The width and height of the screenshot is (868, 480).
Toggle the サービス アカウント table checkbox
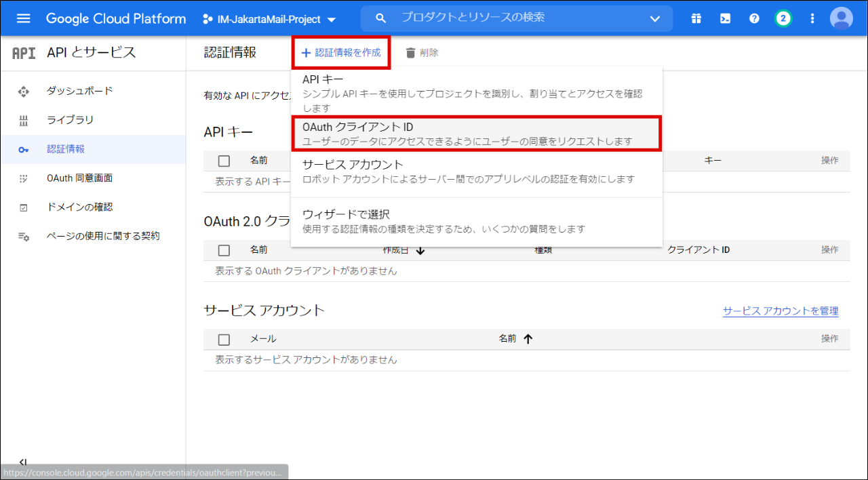pyautogui.click(x=224, y=339)
